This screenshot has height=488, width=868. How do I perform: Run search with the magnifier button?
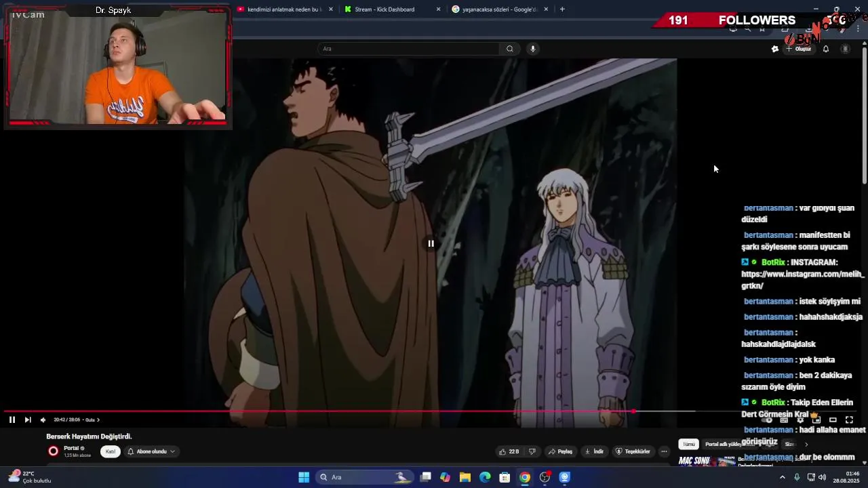click(510, 49)
